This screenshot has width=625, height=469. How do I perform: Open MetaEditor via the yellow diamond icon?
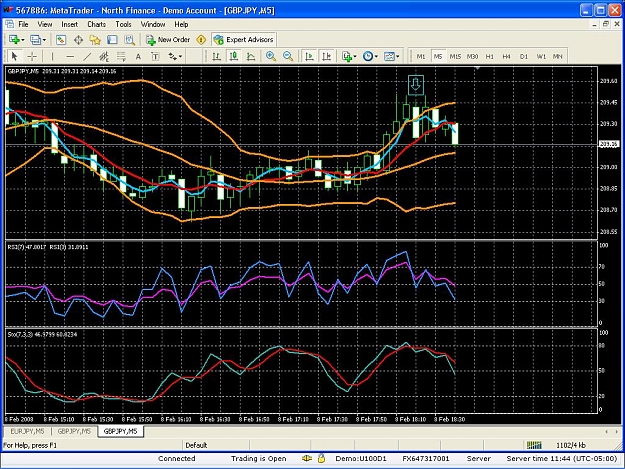(x=201, y=39)
